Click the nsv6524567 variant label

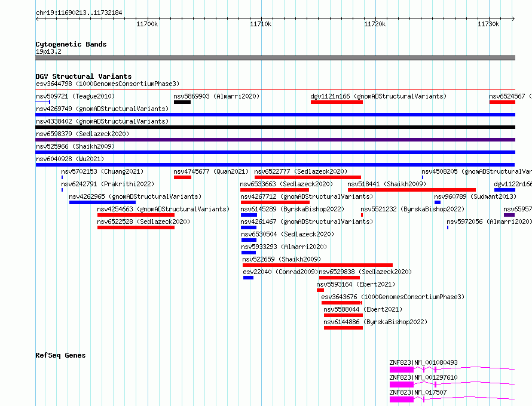[x=510, y=96]
